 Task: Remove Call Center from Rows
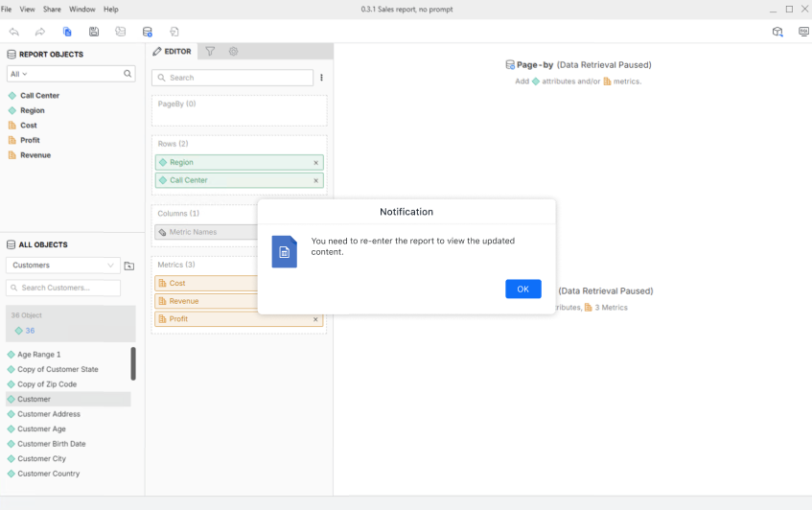click(x=315, y=180)
